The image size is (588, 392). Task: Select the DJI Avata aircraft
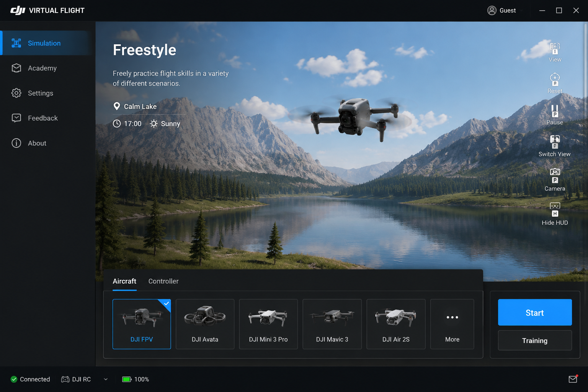point(205,324)
